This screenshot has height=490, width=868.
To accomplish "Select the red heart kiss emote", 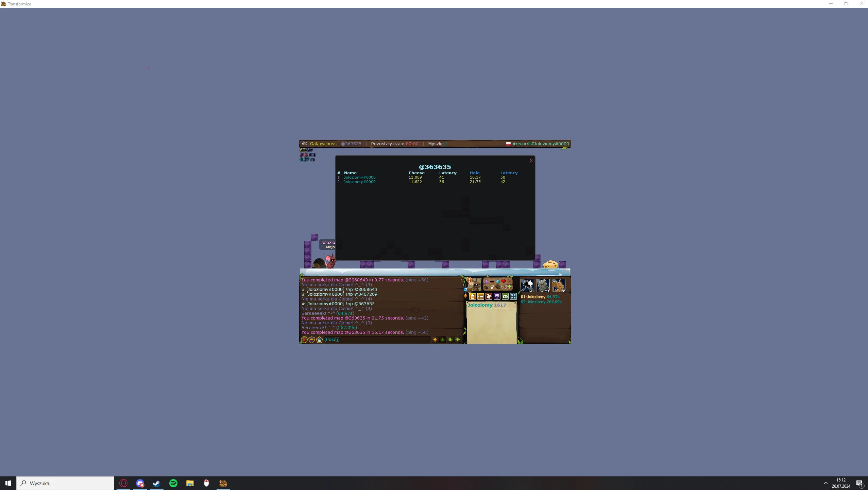I will [504, 281].
